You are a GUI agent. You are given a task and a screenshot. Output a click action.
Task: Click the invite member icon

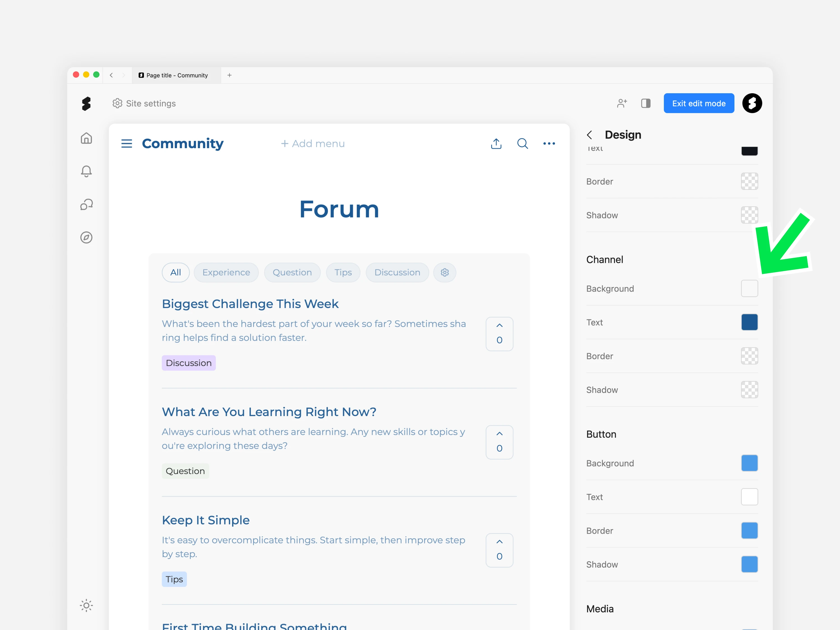622,103
